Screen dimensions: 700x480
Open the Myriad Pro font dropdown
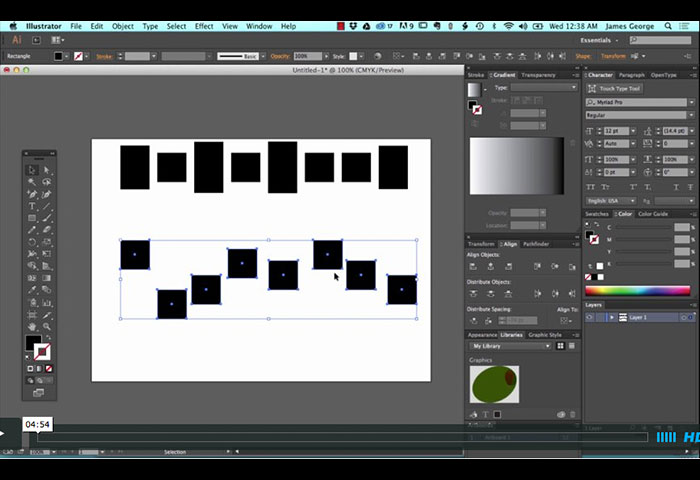[692, 102]
